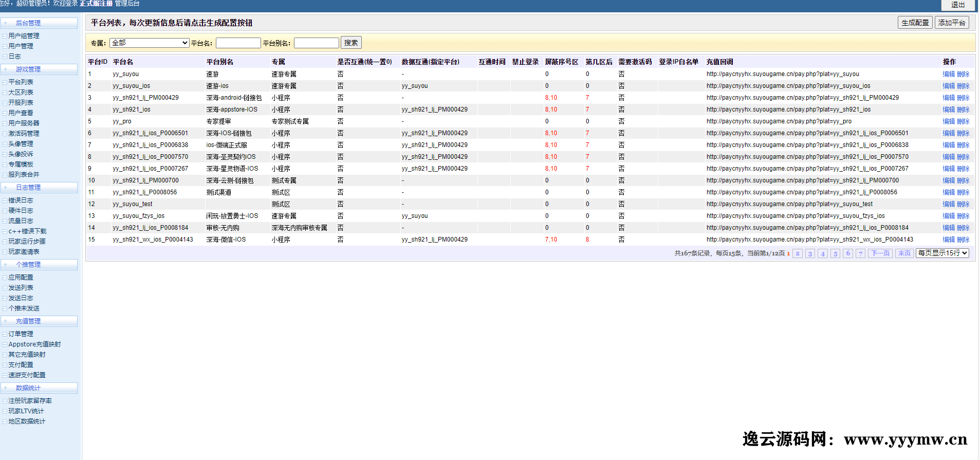Collapse the 数据统计 sidebar section
The height and width of the screenshot is (460, 980).
[x=39, y=388]
